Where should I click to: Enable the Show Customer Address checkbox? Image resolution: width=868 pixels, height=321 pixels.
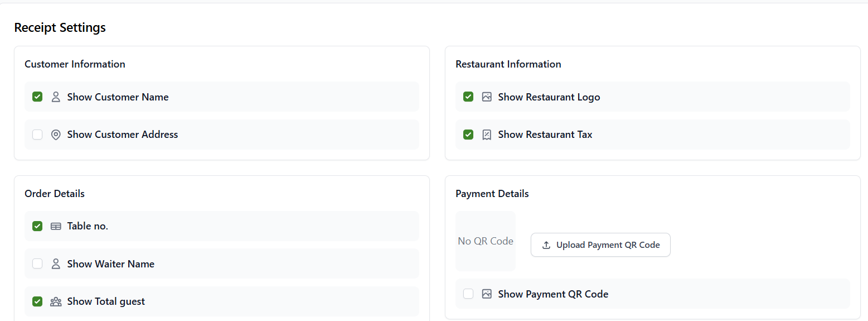(37, 135)
